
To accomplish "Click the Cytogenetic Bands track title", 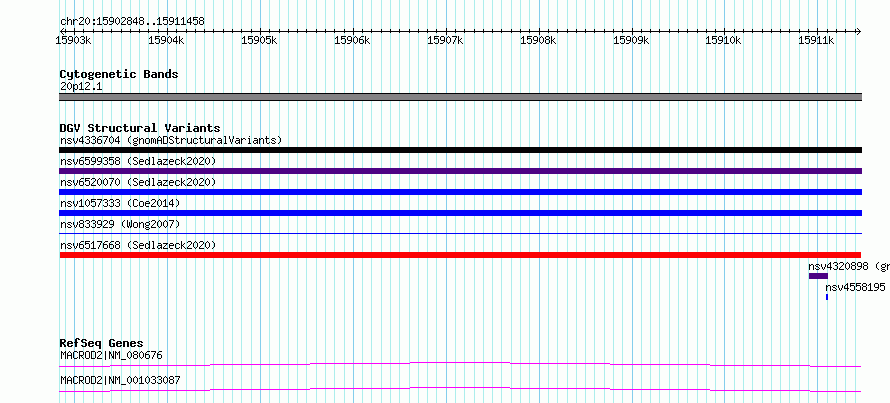I will point(119,74).
